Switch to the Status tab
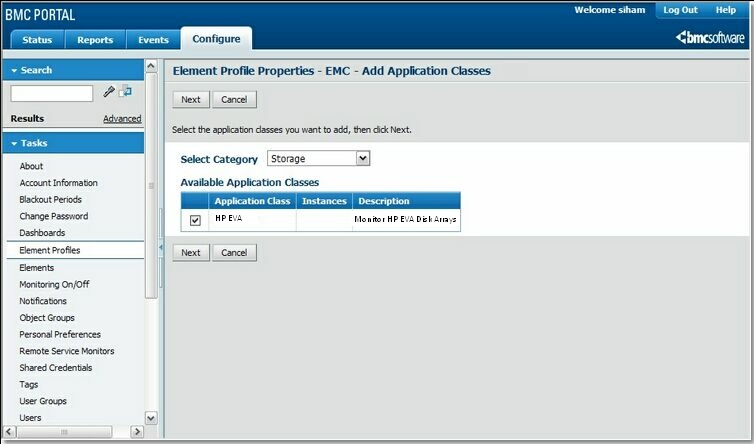754x444 pixels. tap(37, 40)
